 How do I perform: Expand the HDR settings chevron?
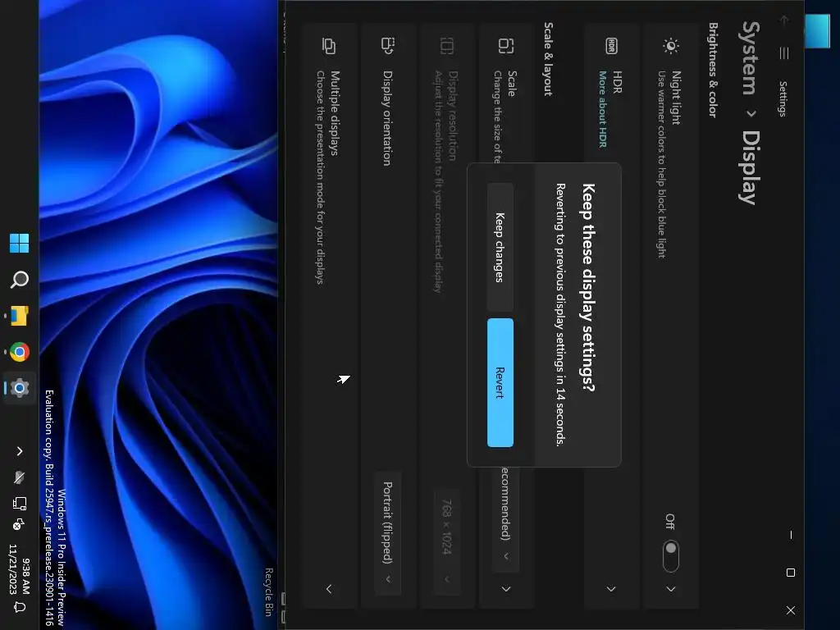pyautogui.click(x=610, y=589)
